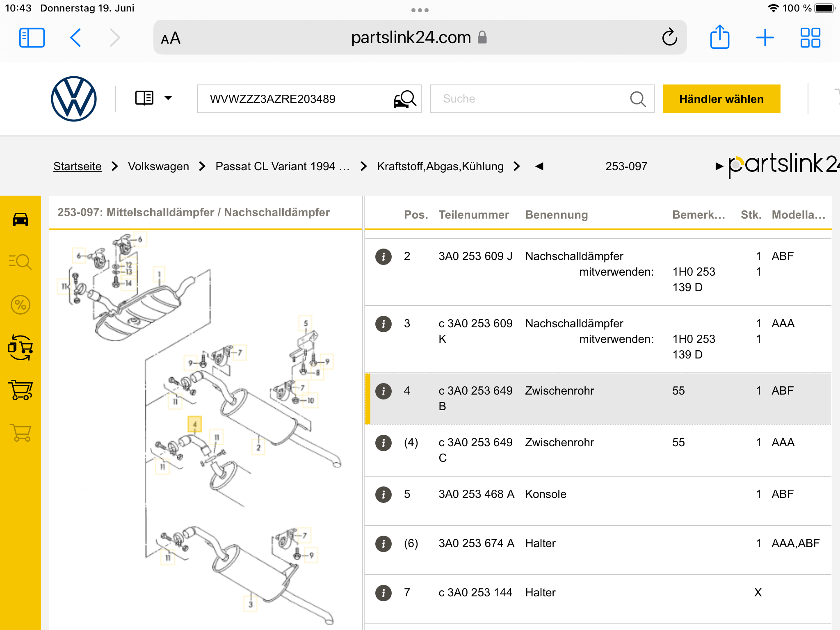
Task: Show info for c 3A0 253 144
Action: (x=383, y=593)
